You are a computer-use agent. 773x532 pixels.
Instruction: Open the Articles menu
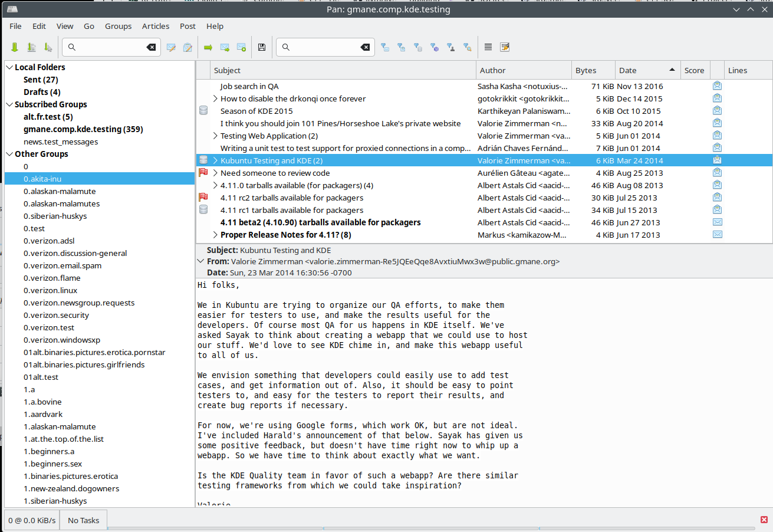point(155,26)
